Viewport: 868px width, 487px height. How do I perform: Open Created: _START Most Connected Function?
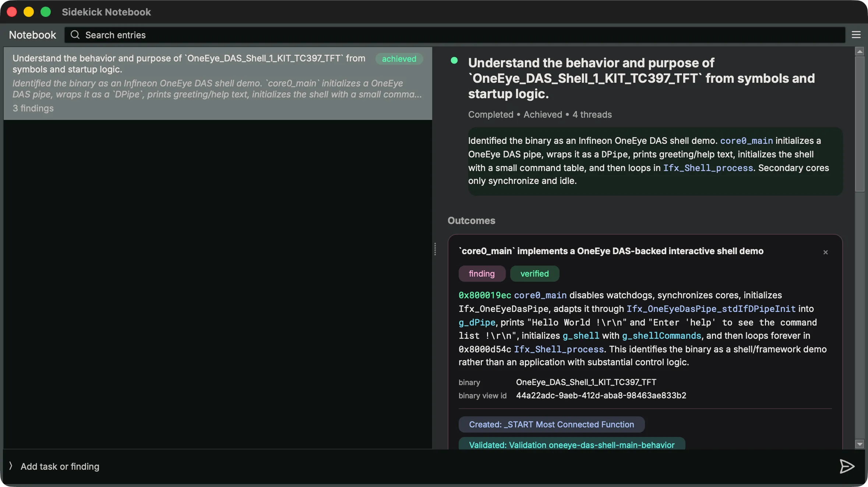point(551,424)
